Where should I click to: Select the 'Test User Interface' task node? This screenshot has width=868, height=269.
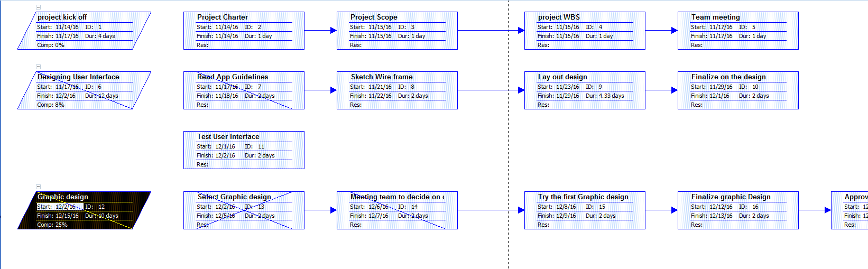pos(244,150)
